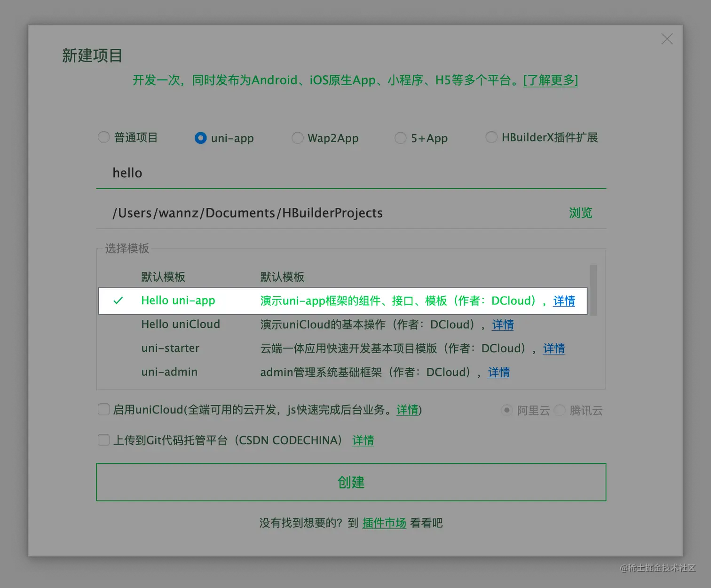The image size is (711, 588).
Task: Click the 创建 button
Action: [351, 482]
